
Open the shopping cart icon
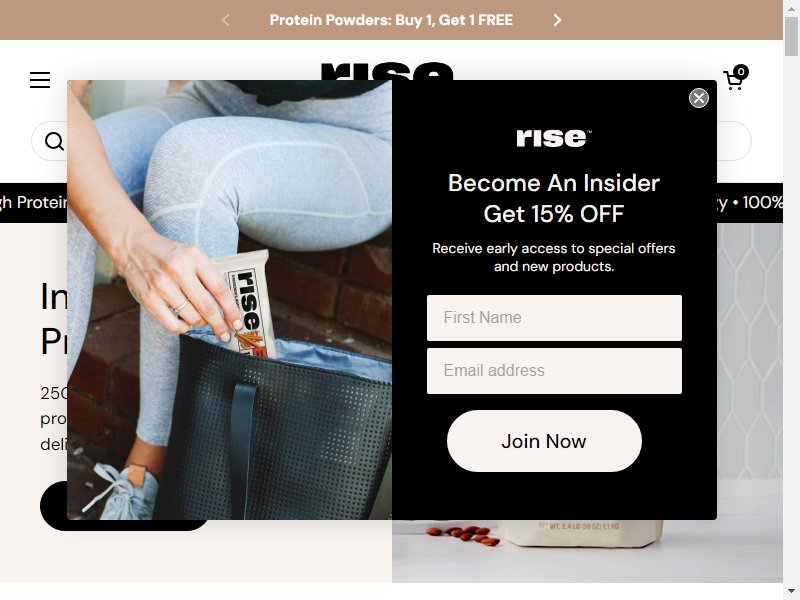(733, 81)
